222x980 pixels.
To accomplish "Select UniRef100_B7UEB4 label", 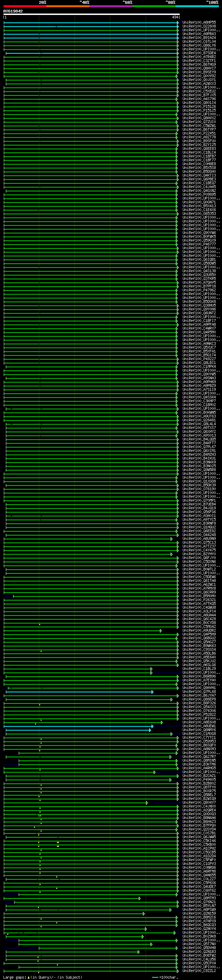I will click(199, 504).
